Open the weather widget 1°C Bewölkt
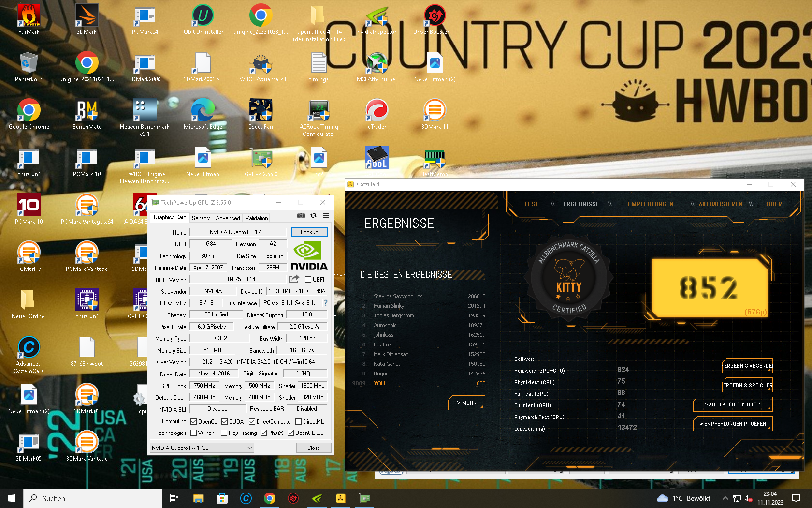The image size is (812, 508). point(683,498)
